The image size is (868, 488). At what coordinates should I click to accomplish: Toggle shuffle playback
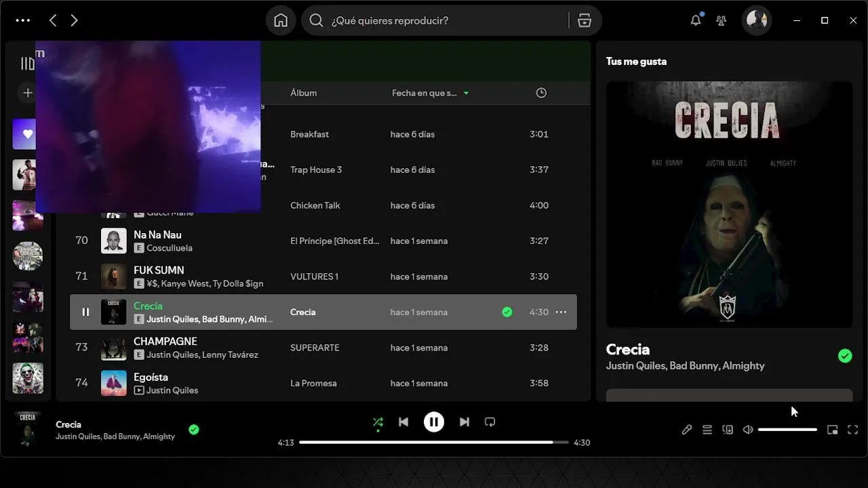(378, 422)
